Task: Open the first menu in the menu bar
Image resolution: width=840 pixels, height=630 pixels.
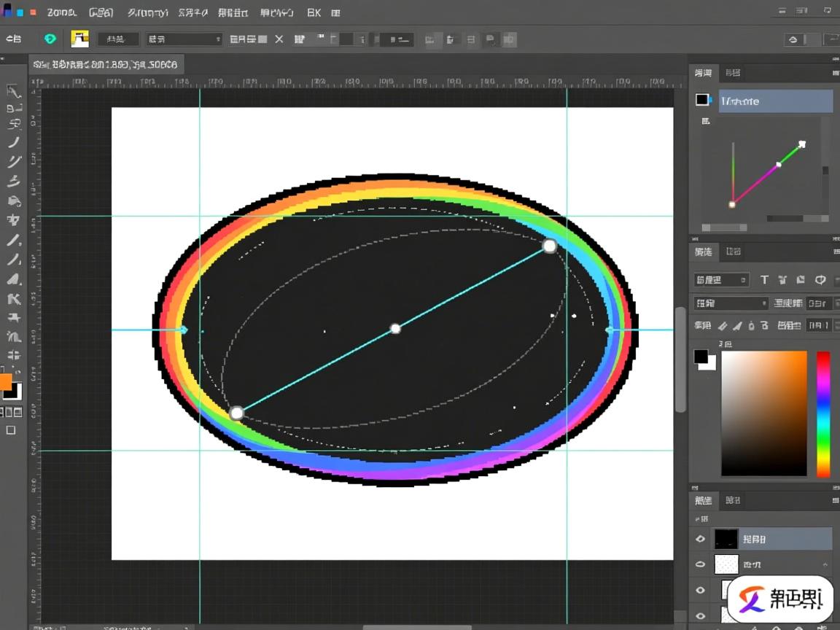Action: click(x=62, y=13)
